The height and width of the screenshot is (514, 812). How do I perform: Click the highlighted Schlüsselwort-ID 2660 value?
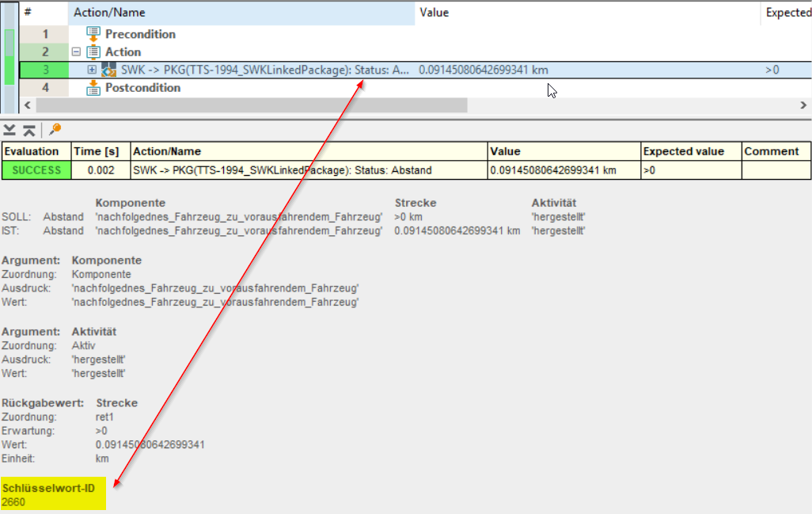(x=13, y=501)
